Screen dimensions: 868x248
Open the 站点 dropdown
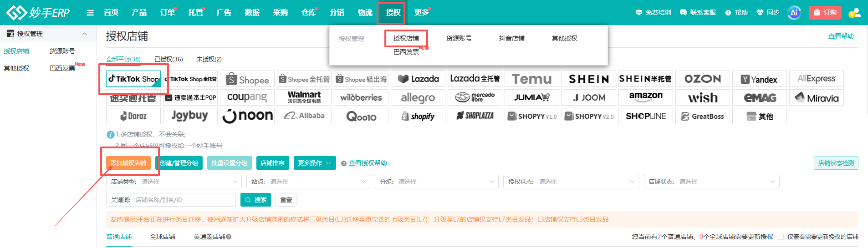point(308,182)
